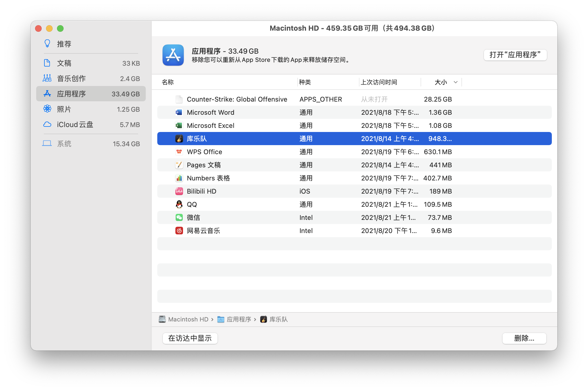The image size is (588, 391).
Task: Switch to 音乐创作 sidebar category
Action: point(71,79)
